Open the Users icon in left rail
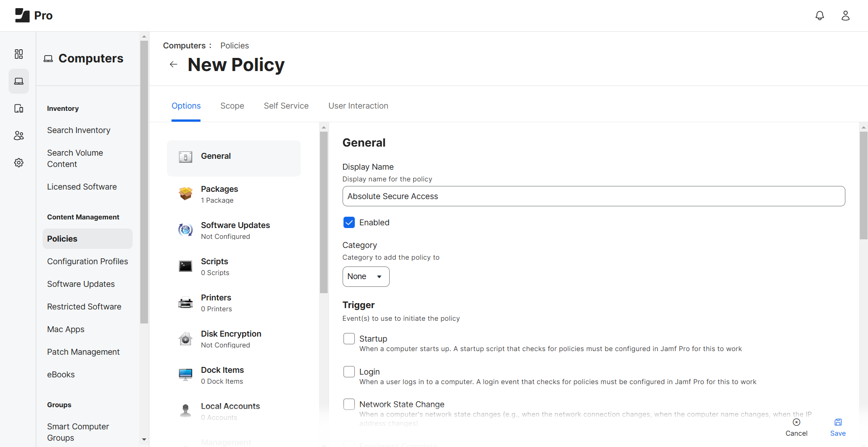 pos(19,136)
